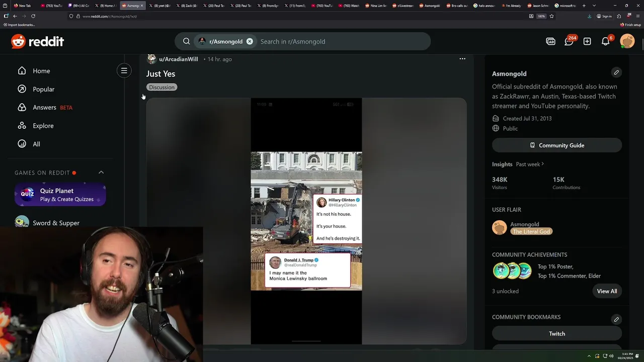This screenshot has width=644, height=362.
Task: Open the Twitch bookmark button
Action: coord(557,333)
